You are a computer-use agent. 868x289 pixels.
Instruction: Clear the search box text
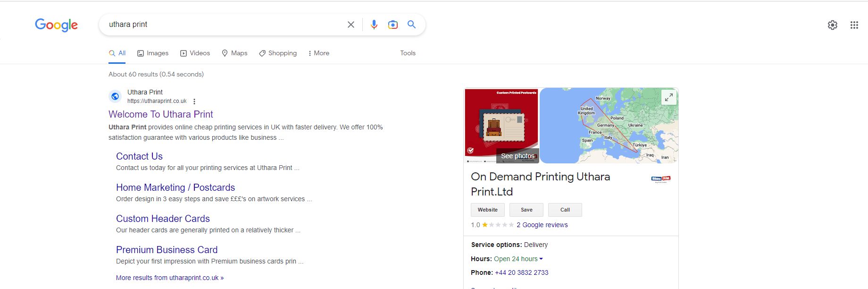(x=351, y=25)
